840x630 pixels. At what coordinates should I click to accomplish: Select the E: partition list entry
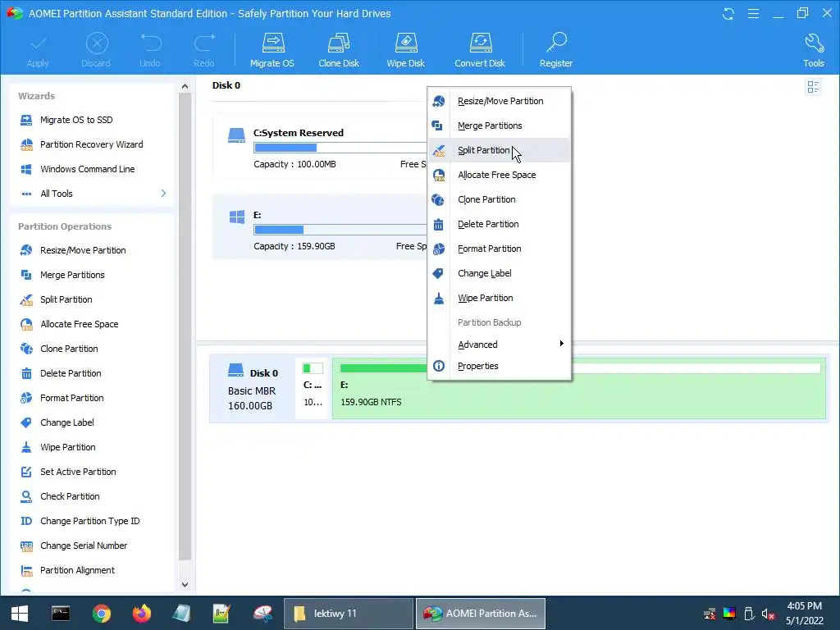[320, 227]
